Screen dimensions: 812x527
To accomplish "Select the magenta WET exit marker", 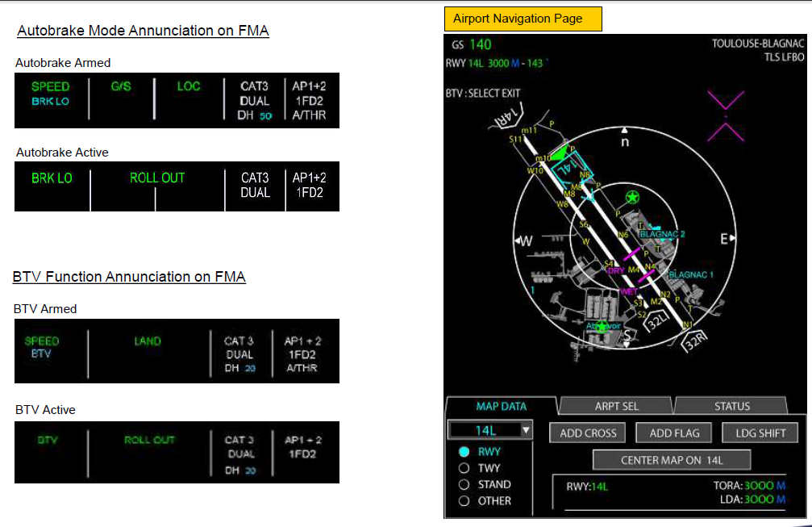I will [x=629, y=291].
